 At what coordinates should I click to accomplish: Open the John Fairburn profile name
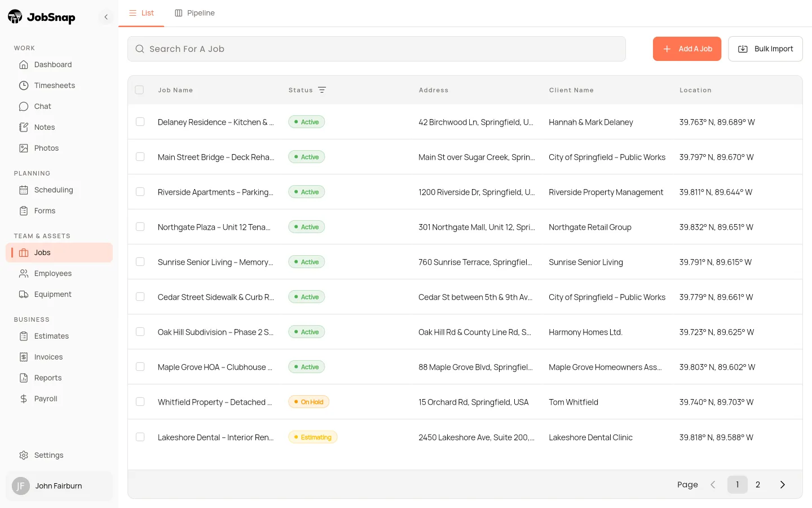[59, 486]
